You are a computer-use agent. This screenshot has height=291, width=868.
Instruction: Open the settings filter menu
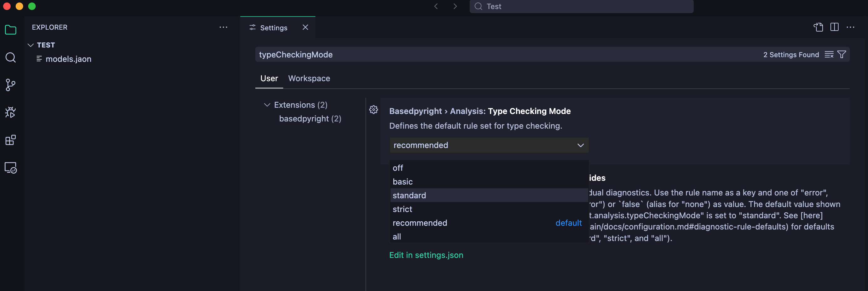tap(842, 55)
